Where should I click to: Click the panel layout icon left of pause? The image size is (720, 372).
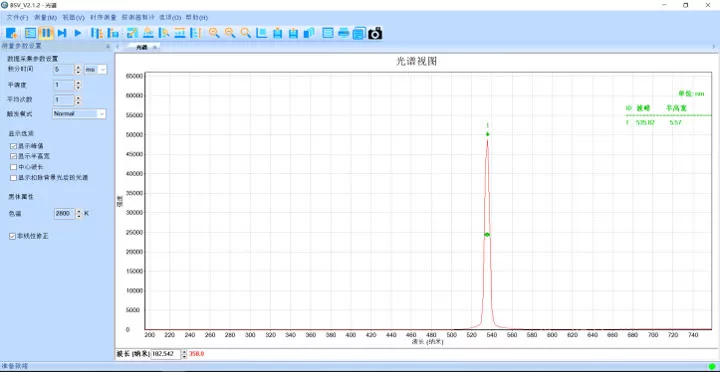click(x=30, y=33)
